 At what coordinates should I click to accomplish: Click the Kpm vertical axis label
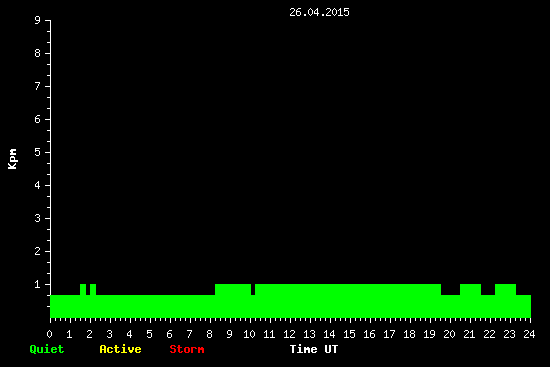click(x=12, y=159)
